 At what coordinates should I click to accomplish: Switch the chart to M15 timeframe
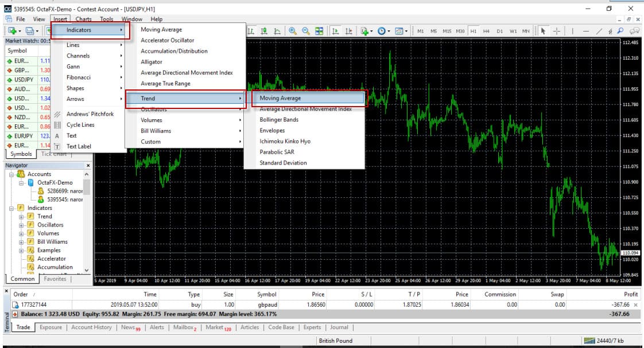447,31
